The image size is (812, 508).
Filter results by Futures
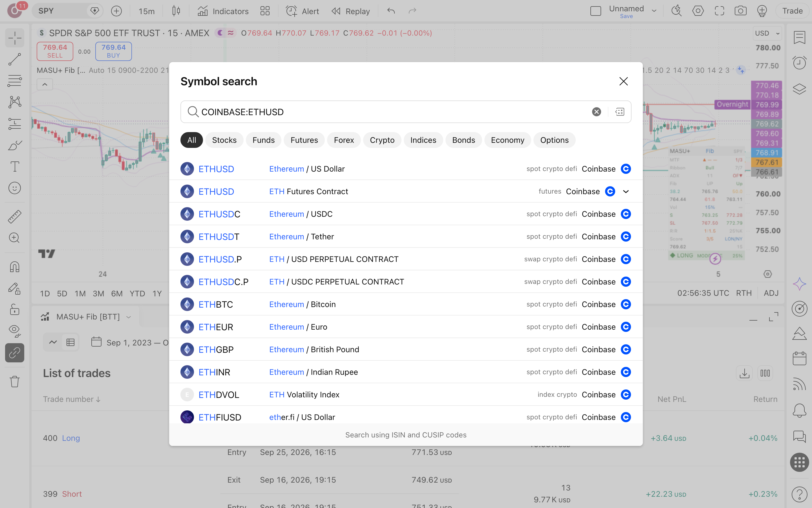point(304,140)
